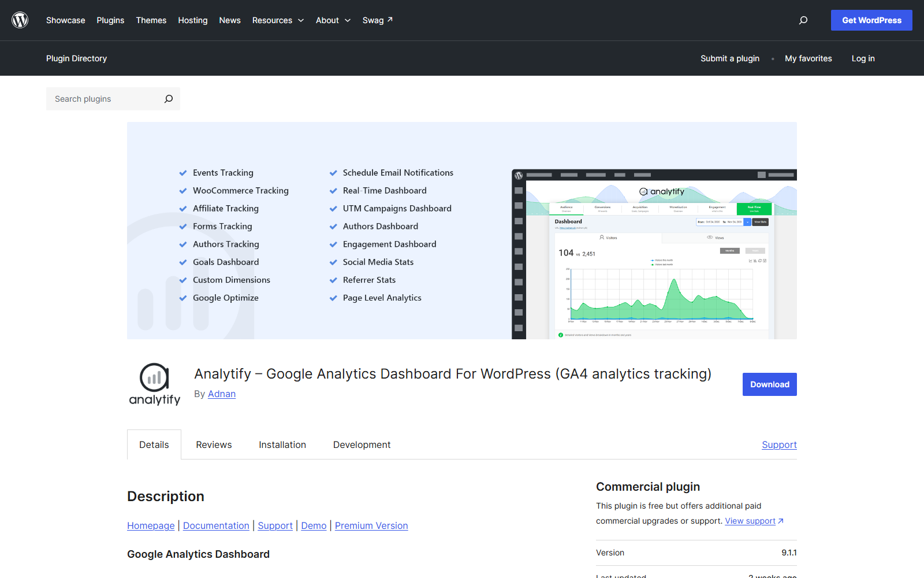Click the search plugins magnifier icon

(x=169, y=99)
